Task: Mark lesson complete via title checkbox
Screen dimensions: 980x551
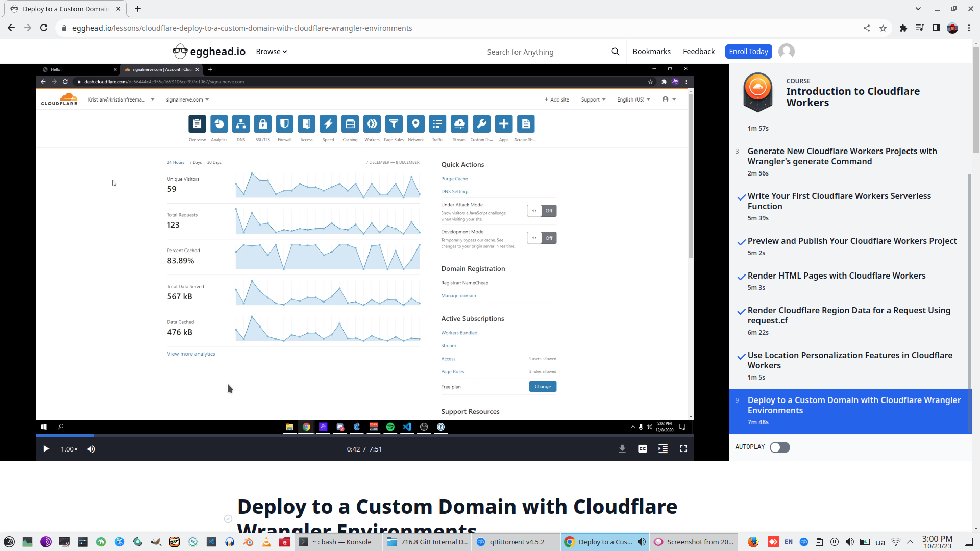Action: pos(228,519)
